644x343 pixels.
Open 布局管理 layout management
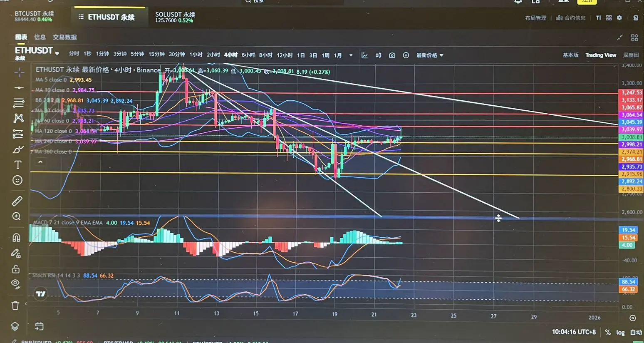535,18
